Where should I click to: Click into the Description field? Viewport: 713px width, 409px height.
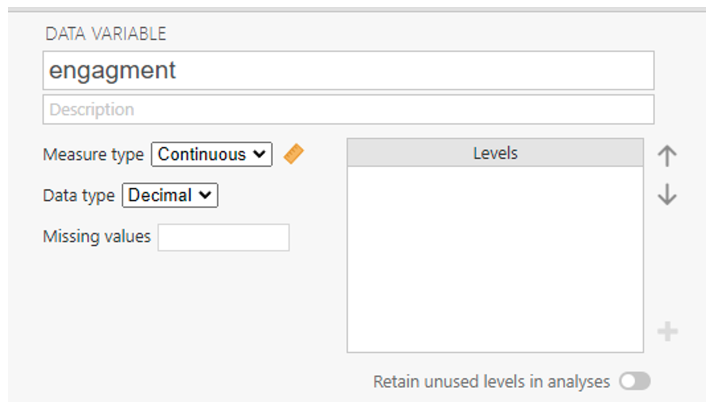[348, 109]
